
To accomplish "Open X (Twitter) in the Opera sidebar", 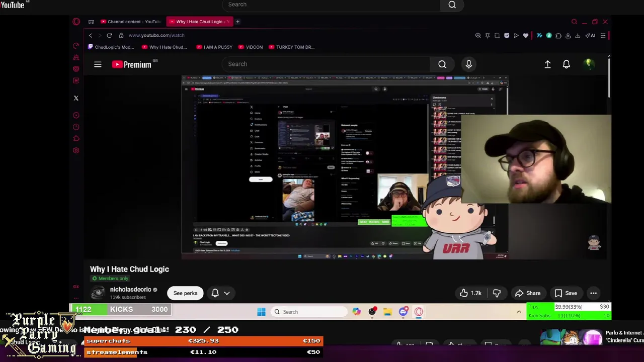I will coord(76,98).
